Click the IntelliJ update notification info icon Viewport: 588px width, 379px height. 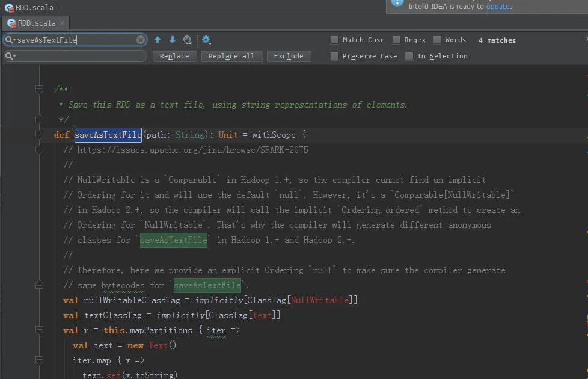point(397,2)
